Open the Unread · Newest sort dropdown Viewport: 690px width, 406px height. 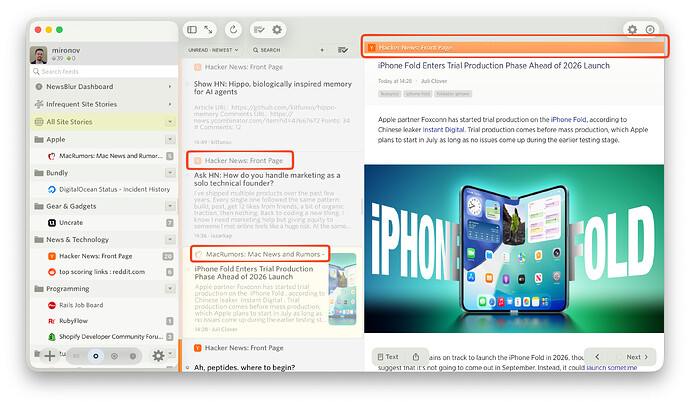[x=213, y=50]
